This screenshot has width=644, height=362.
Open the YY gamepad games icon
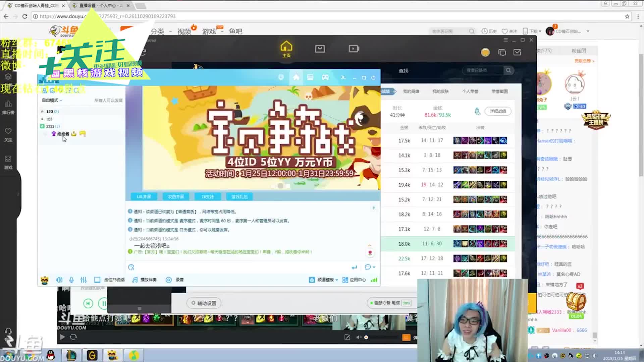(325, 77)
